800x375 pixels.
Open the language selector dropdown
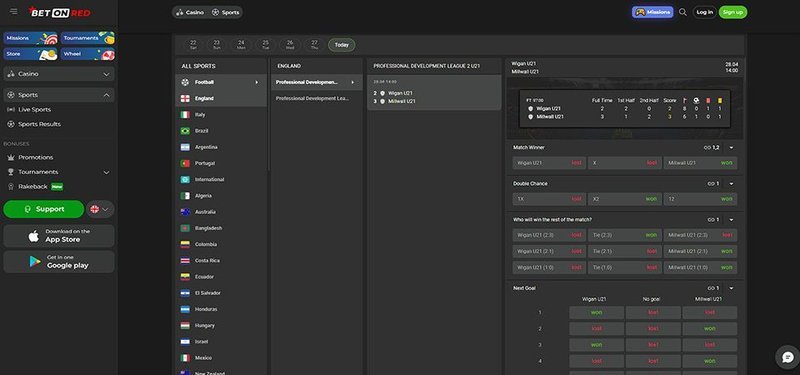click(x=100, y=209)
